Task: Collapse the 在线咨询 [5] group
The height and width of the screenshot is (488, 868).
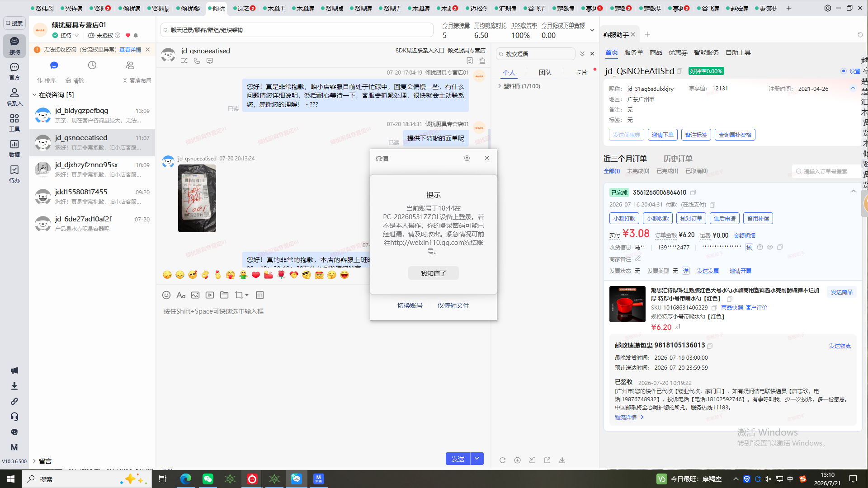Action: (34, 95)
